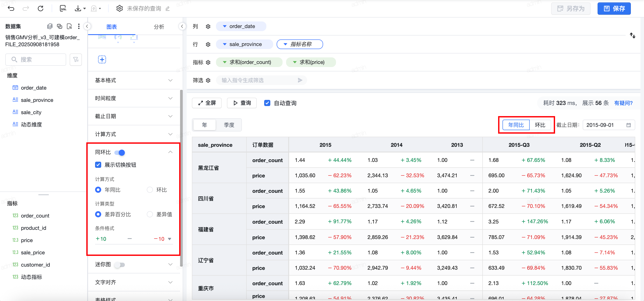Uncheck the 展示切换按钮 checkbox

click(98, 165)
